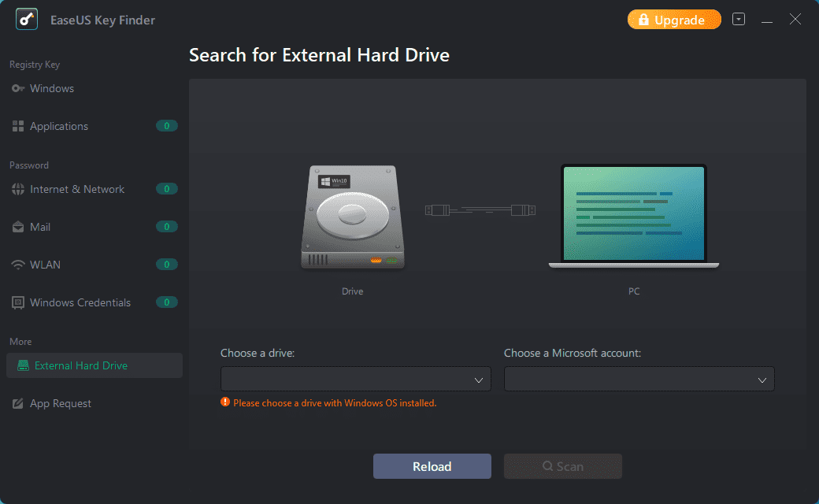
Task: Select External Hard Drive menu item
Action: click(x=94, y=365)
